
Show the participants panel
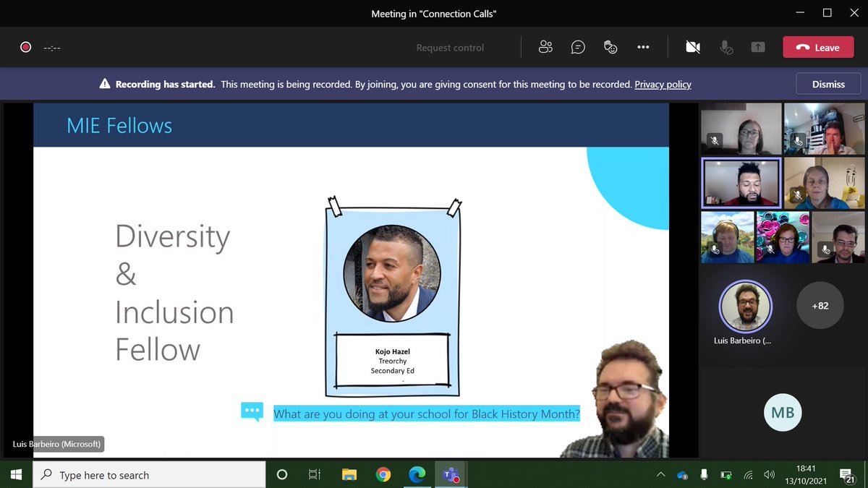545,47
